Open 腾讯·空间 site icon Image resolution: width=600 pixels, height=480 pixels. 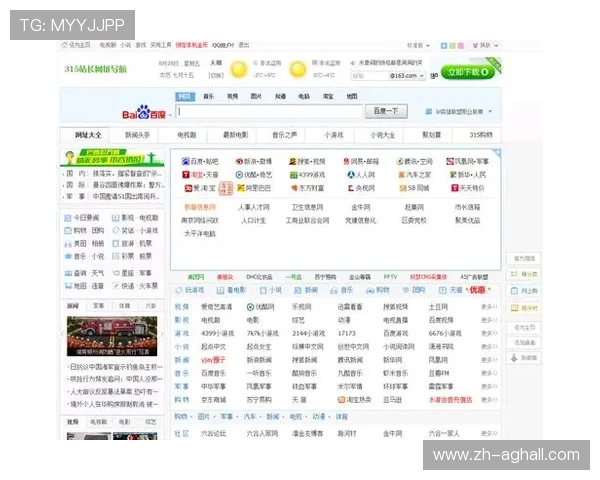click(400, 162)
